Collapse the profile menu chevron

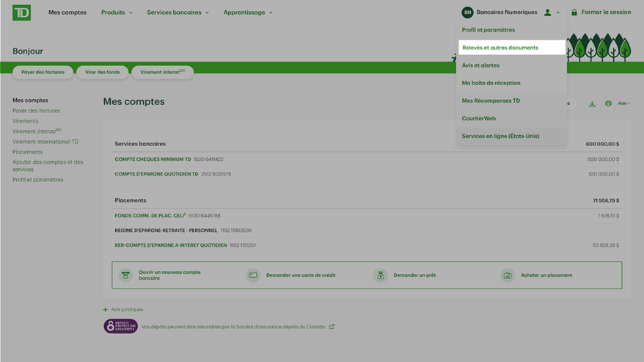pos(557,12)
